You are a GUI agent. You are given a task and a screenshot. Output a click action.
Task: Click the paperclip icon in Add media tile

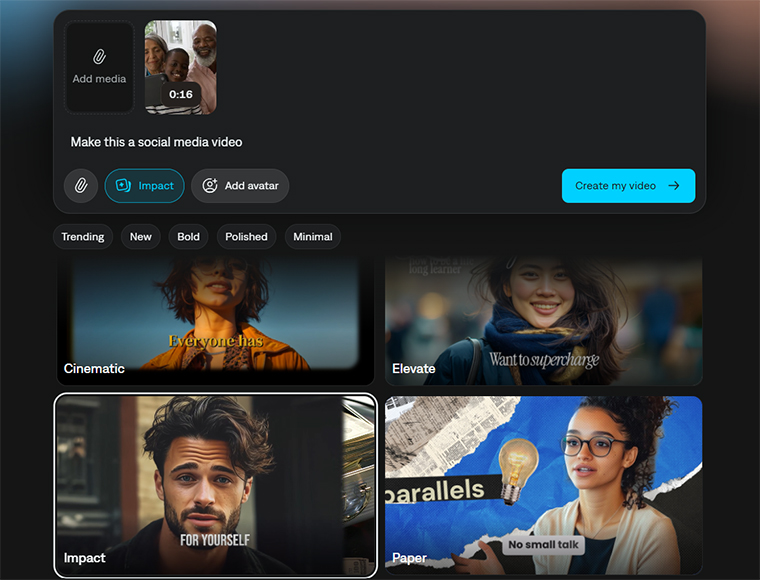click(x=99, y=57)
